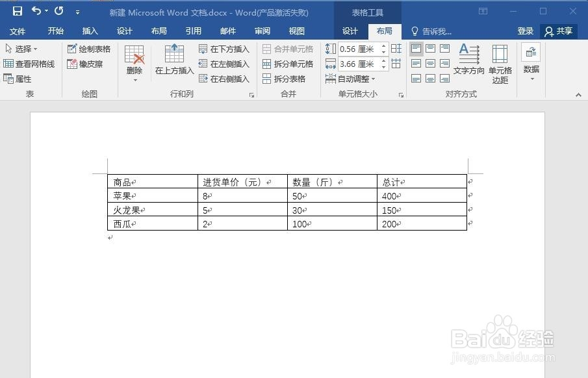Click 拆分单元格 split cells

(288, 64)
